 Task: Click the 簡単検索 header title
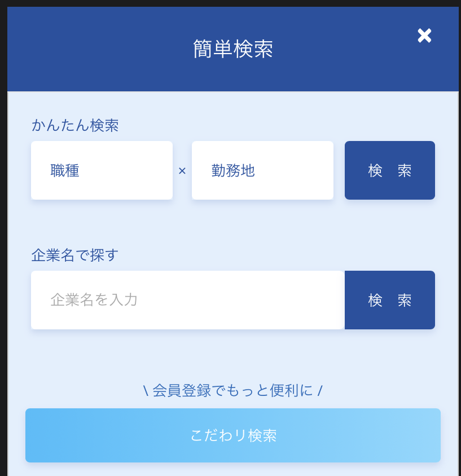(x=232, y=49)
